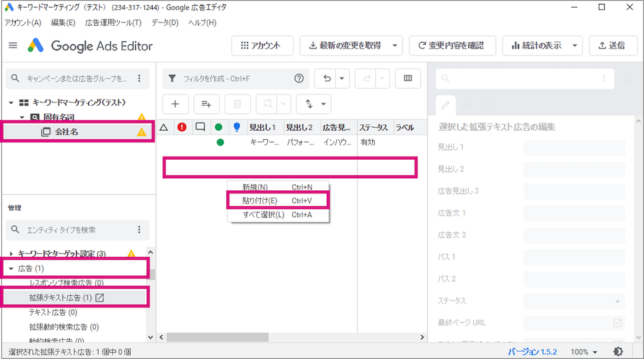Sort by 見出し 2 column header
The height and width of the screenshot is (359, 644).
point(301,128)
